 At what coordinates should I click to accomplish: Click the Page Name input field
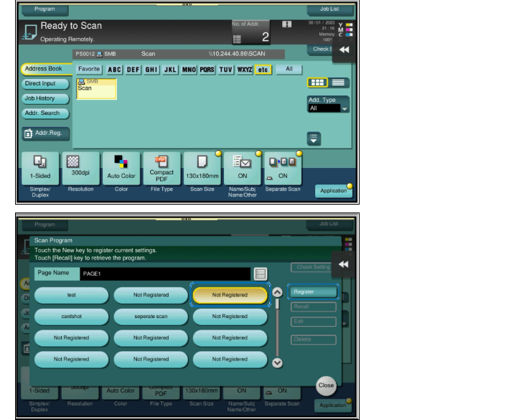click(165, 274)
